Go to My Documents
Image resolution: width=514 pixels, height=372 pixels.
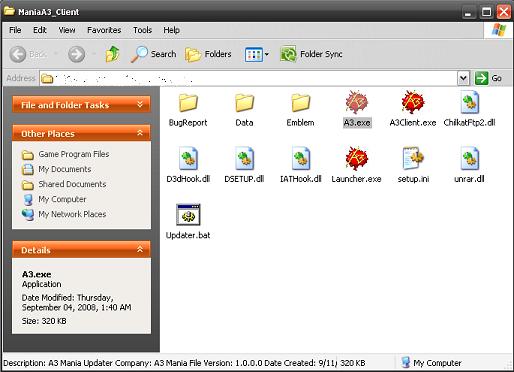point(65,169)
